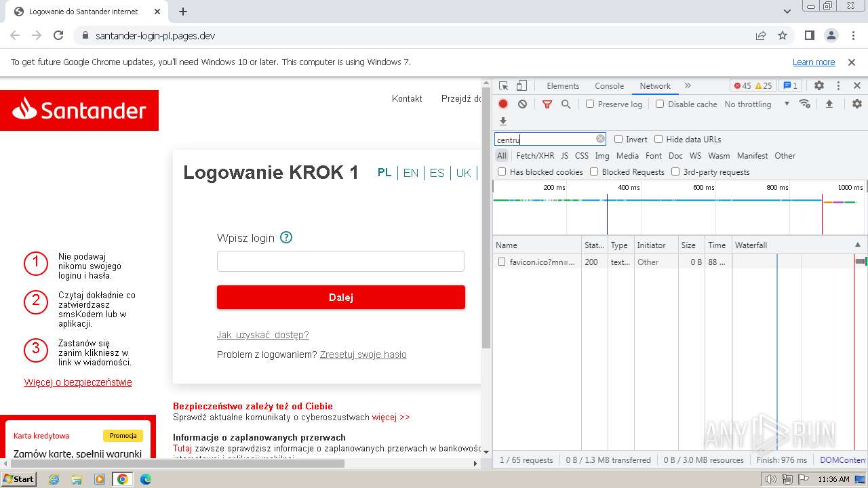
Task: Stop recording network log
Action: pos(503,104)
